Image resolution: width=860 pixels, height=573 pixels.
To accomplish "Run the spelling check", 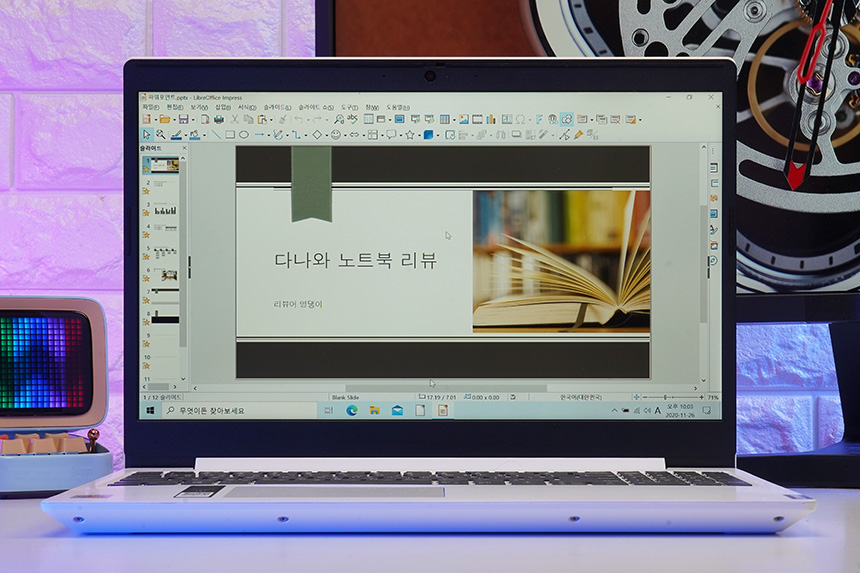I will pyautogui.click(x=352, y=118).
